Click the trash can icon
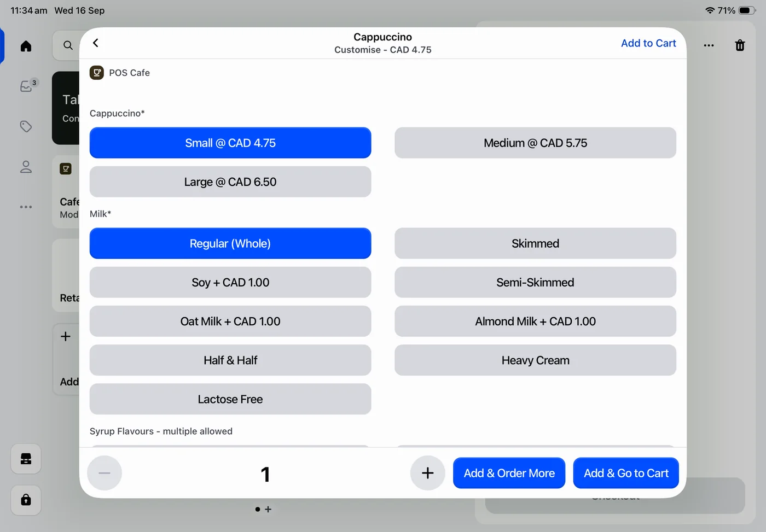 (740, 45)
